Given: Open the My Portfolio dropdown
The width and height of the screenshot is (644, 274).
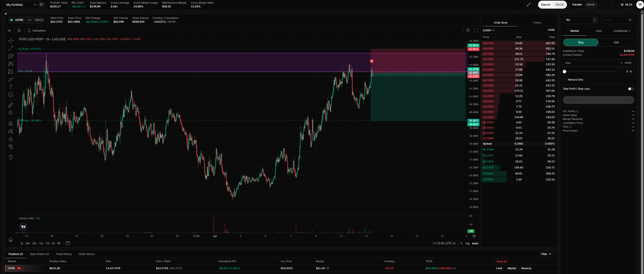Looking at the screenshot, I should click(x=25, y=4).
